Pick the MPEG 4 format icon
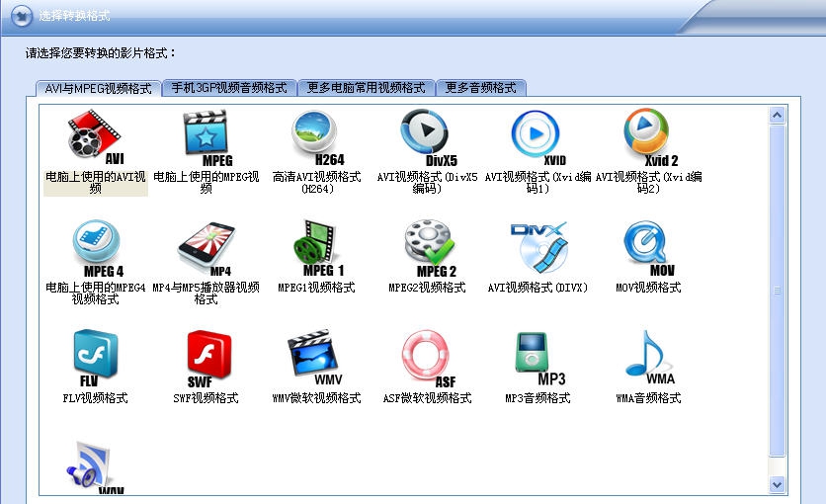The height and width of the screenshot is (504, 826). (x=98, y=248)
